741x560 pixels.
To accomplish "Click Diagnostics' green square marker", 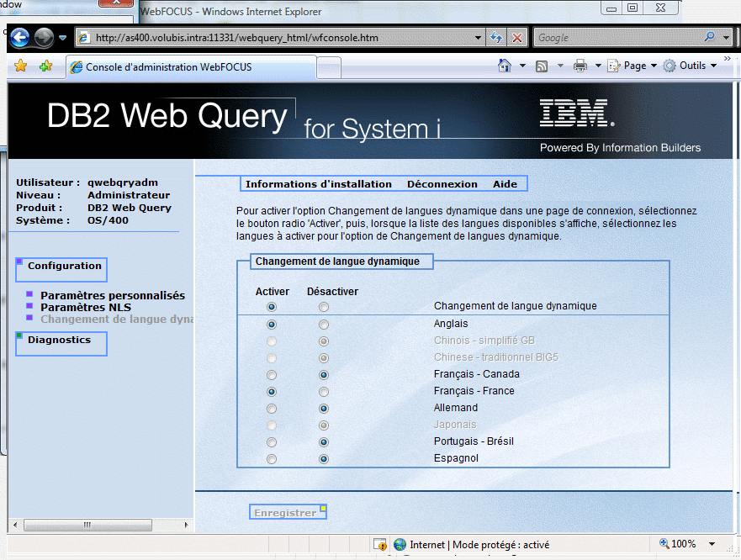I will tap(19, 335).
